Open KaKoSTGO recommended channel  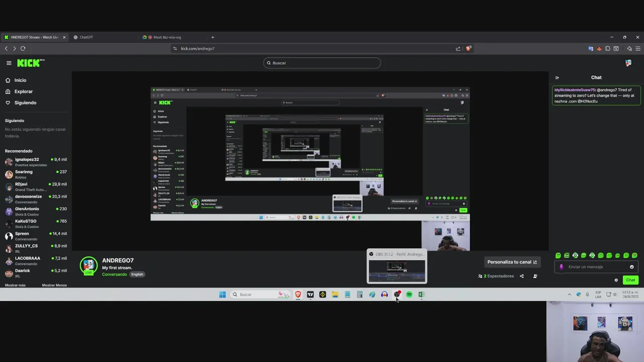(x=36, y=223)
